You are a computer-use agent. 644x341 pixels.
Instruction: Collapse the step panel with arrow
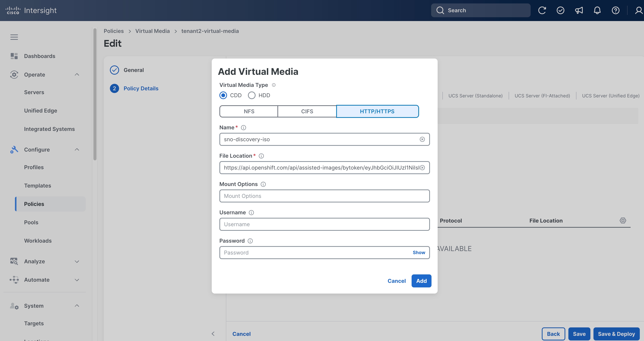[213, 334]
